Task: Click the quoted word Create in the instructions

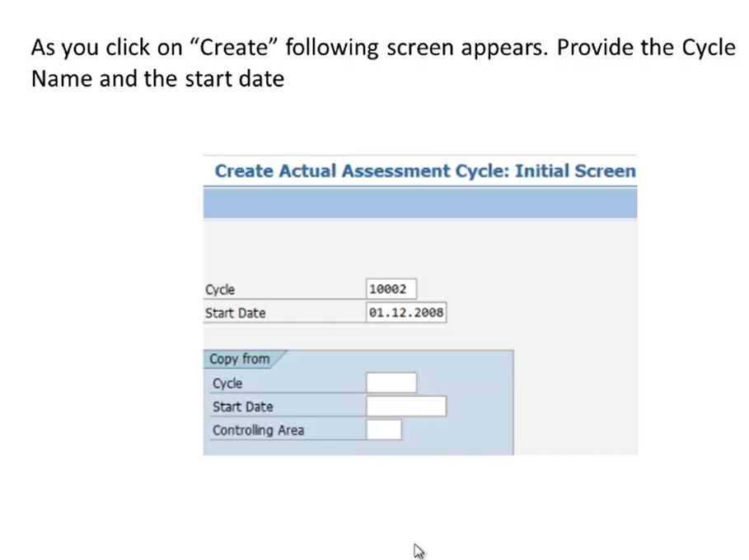Action: pyautogui.click(x=233, y=47)
